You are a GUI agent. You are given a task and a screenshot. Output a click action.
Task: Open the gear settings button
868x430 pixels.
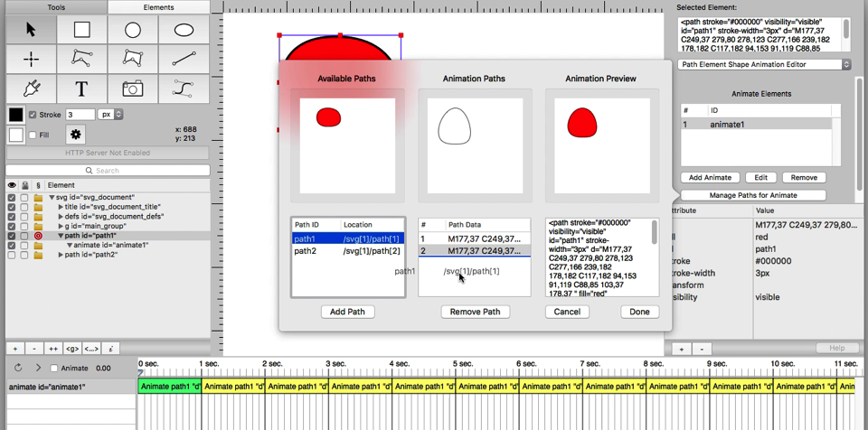tap(75, 135)
